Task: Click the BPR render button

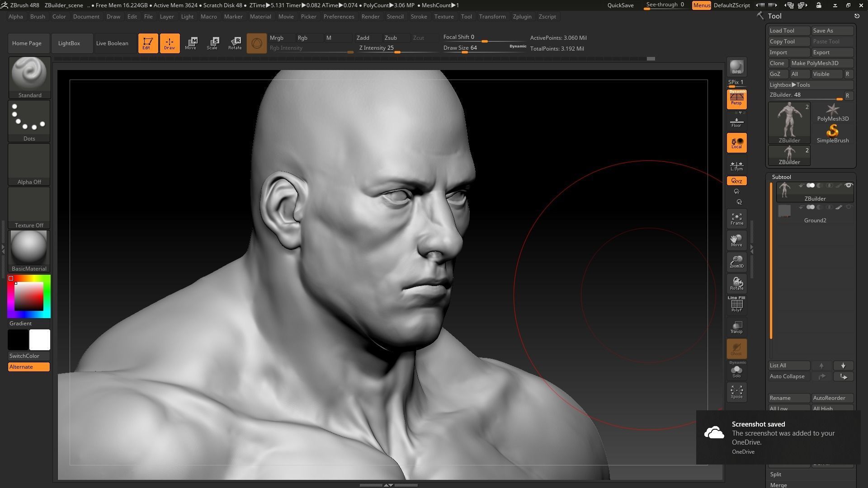Action: click(736, 68)
